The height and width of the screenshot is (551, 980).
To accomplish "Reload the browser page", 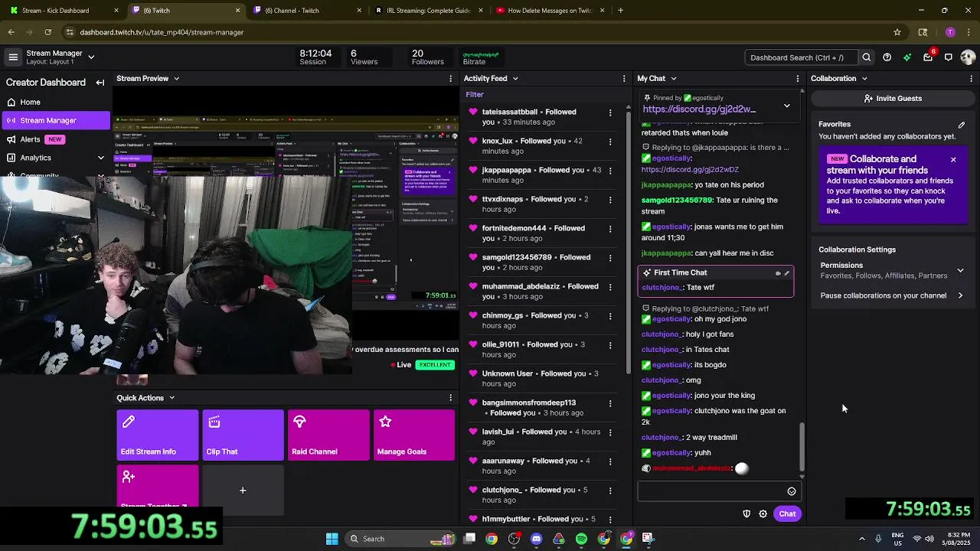I will point(47,32).
